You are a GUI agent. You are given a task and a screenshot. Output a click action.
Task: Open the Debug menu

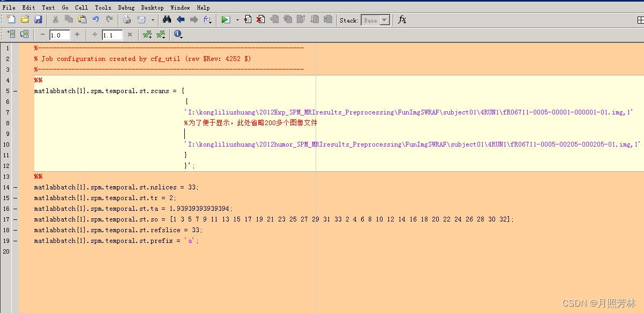click(126, 7)
